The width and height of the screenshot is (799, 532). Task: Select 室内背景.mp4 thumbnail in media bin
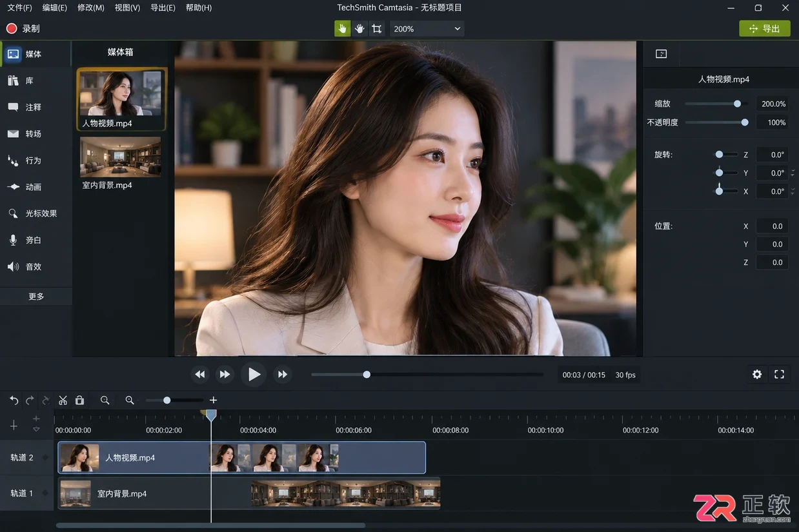click(x=121, y=157)
